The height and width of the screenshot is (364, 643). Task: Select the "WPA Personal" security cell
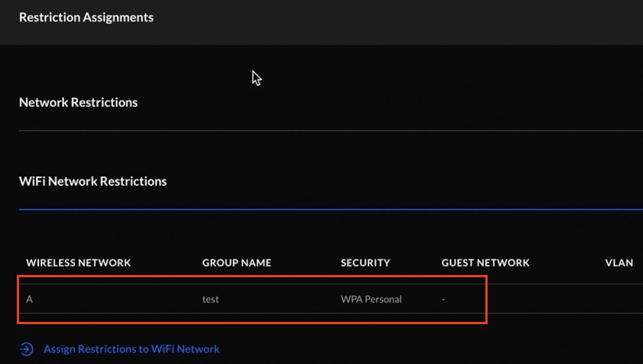pyautogui.click(x=371, y=299)
